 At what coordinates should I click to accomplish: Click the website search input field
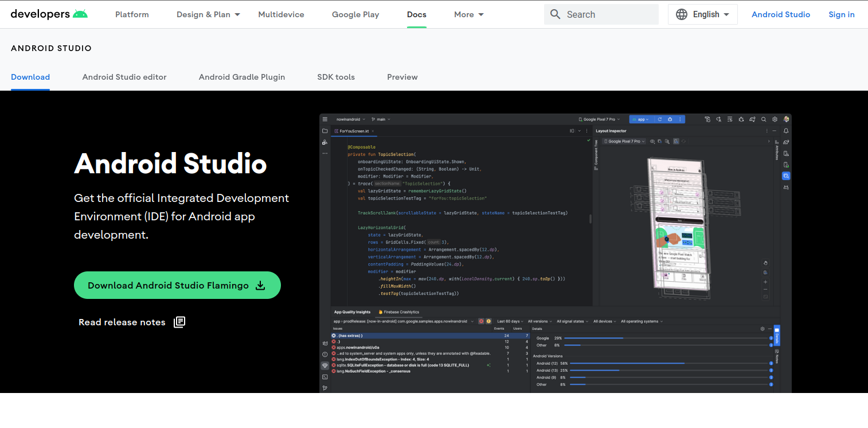coord(601,14)
